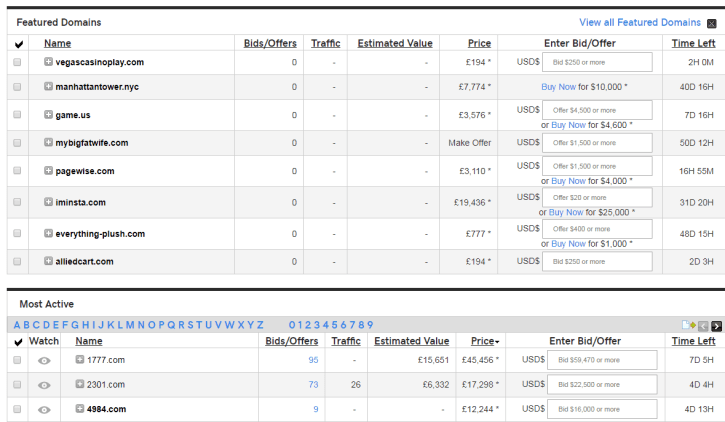
Task: Click the bid input field for alliedcart.com
Action: 597,261
